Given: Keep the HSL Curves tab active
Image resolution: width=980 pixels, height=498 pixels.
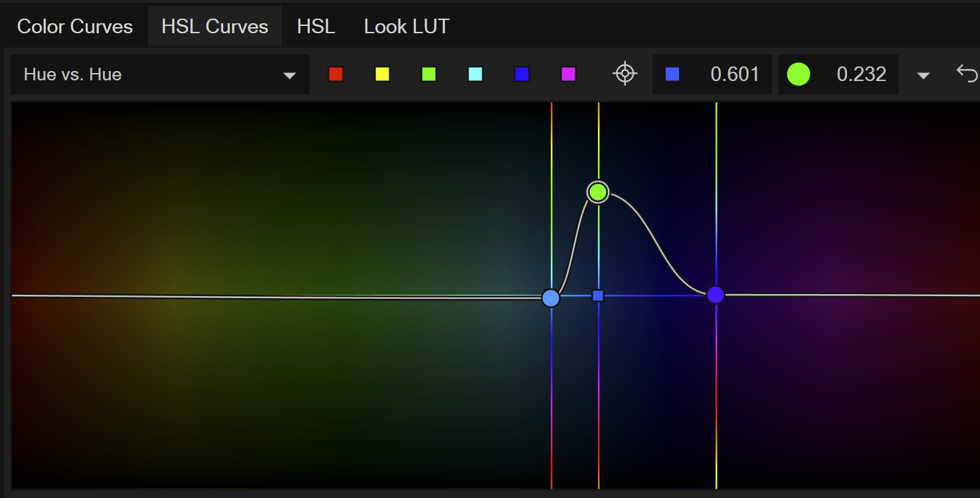Looking at the screenshot, I should [x=215, y=27].
